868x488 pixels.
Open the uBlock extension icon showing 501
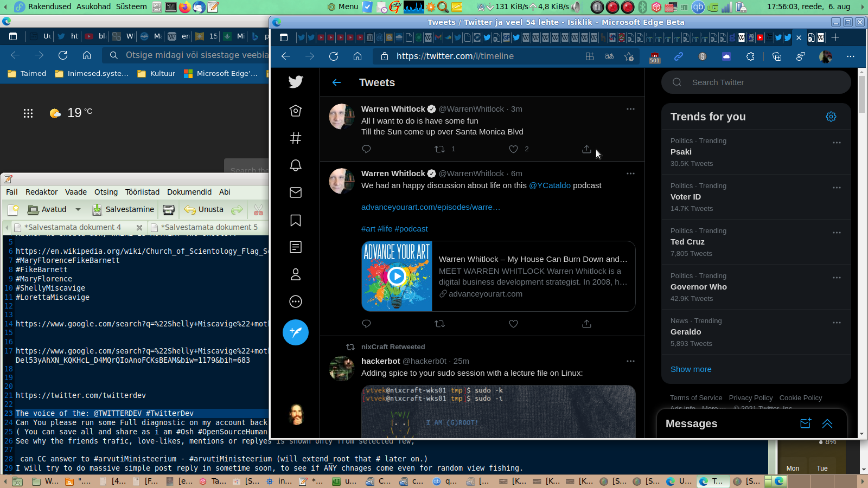point(655,57)
